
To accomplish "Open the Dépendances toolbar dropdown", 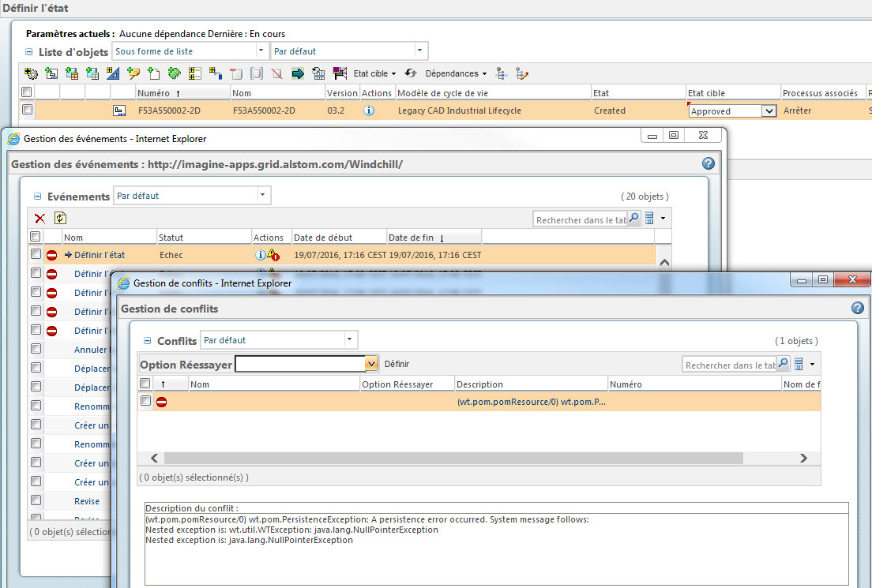I will tap(456, 73).
